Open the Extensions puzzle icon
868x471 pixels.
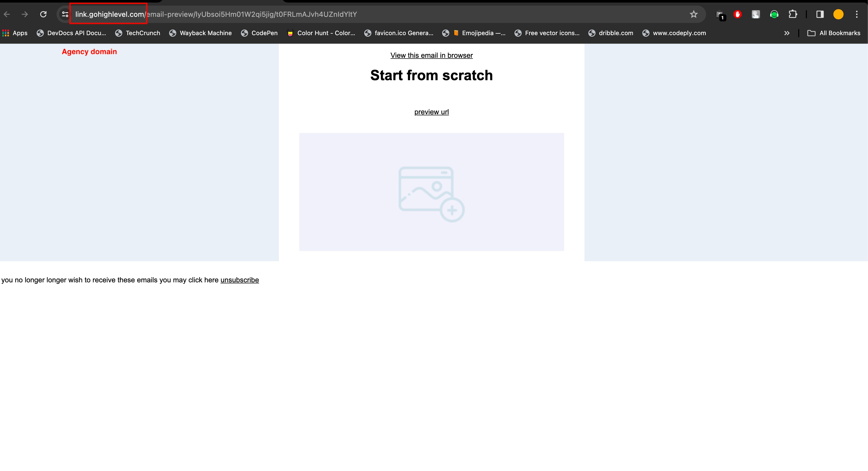tap(793, 14)
